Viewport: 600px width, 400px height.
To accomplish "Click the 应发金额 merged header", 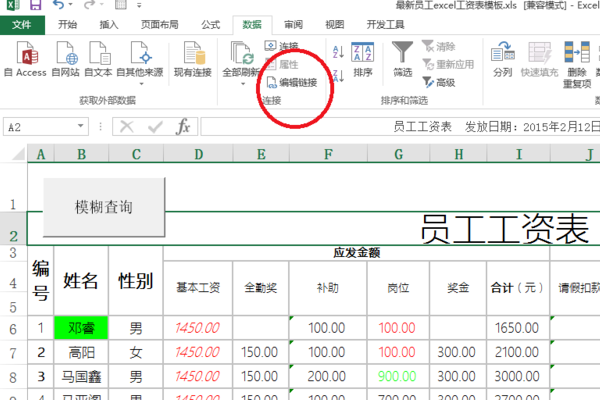I will point(356,253).
